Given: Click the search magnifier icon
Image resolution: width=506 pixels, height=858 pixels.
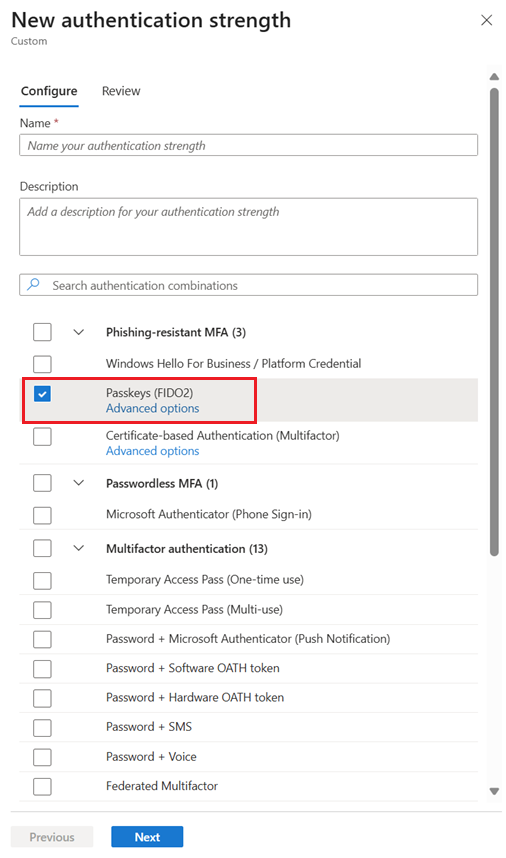Looking at the screenshot, I should 33,285.
